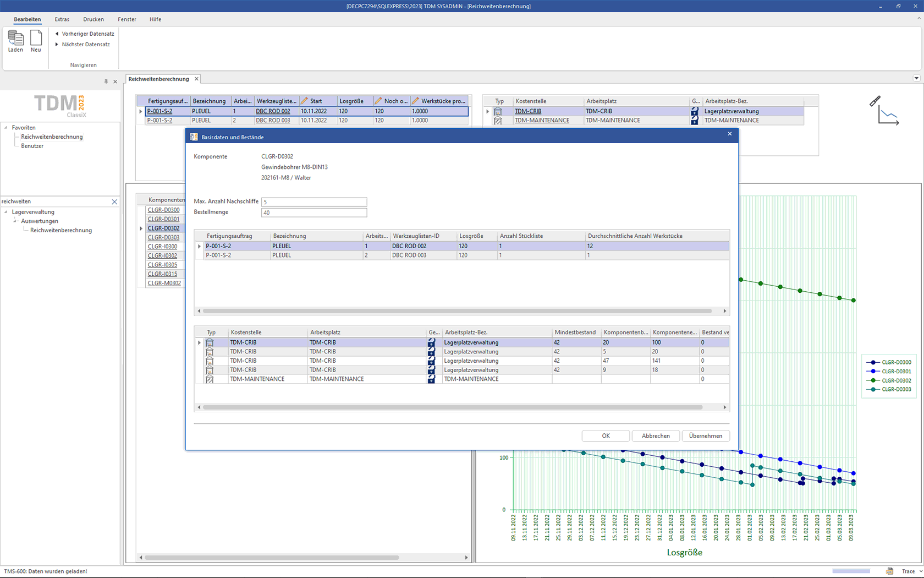Click the Lagerplatzverwaltung status icon in main table

coord(695,111)
